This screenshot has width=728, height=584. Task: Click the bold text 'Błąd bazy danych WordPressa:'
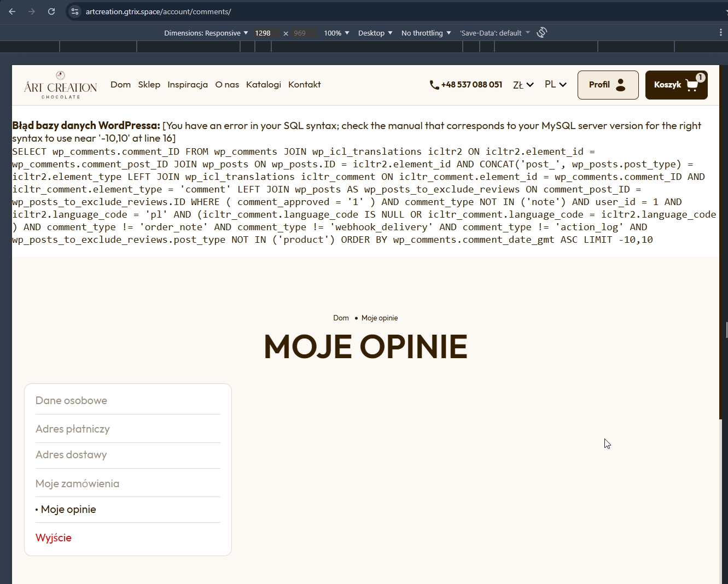(86, 126)
